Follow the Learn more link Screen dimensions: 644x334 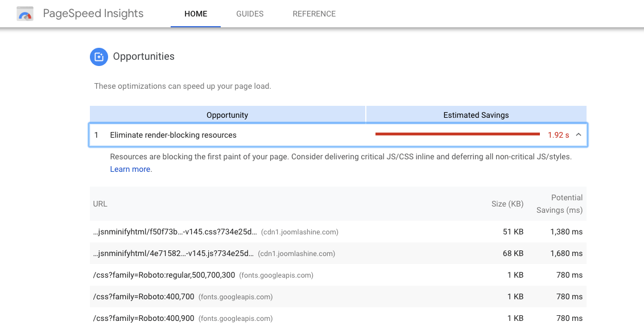130,169
